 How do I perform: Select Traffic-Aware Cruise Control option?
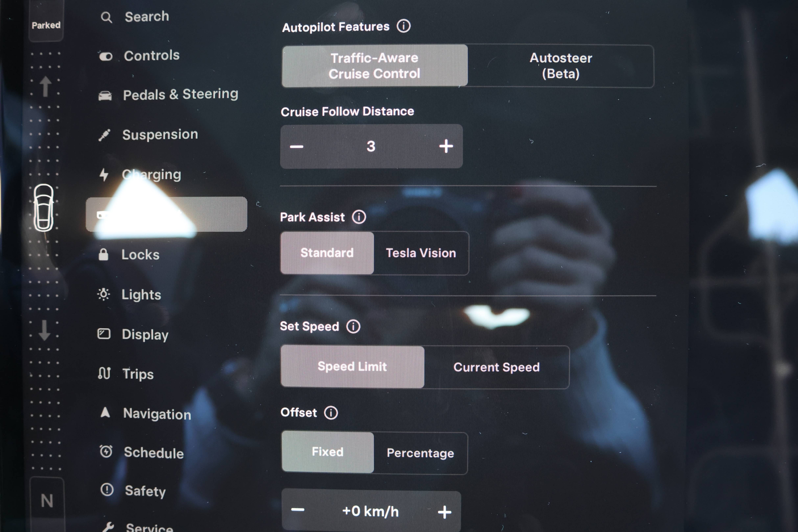pos(375,66)
